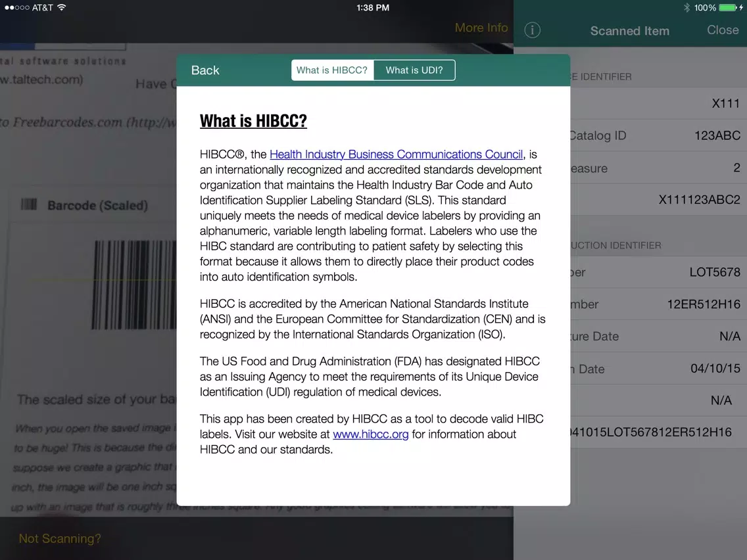This screenshot has height=560, width=747.
Task: Open Health Industry Business Communications Council link
Action: click(396, 154)
